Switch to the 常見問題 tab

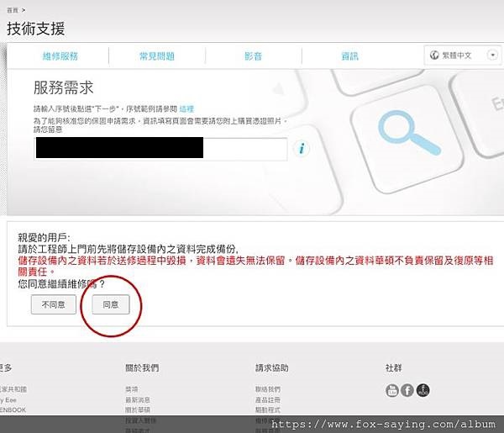[x=157, y=56]
